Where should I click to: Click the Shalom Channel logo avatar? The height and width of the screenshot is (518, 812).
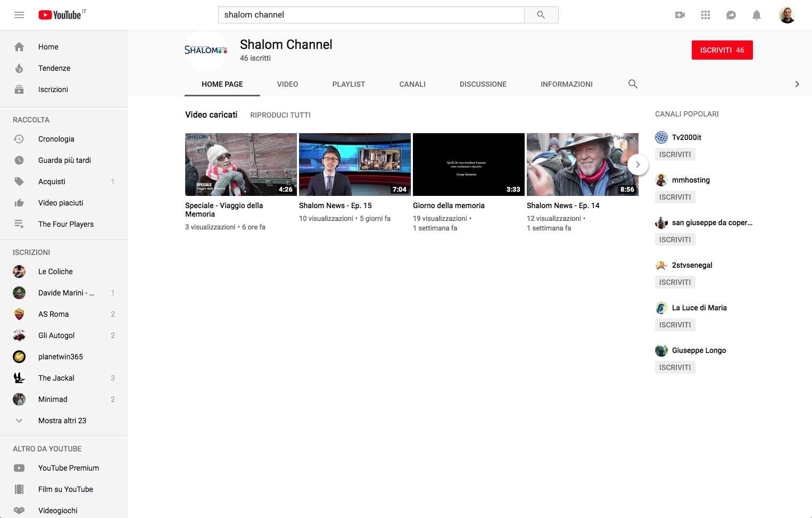(206, 50)
